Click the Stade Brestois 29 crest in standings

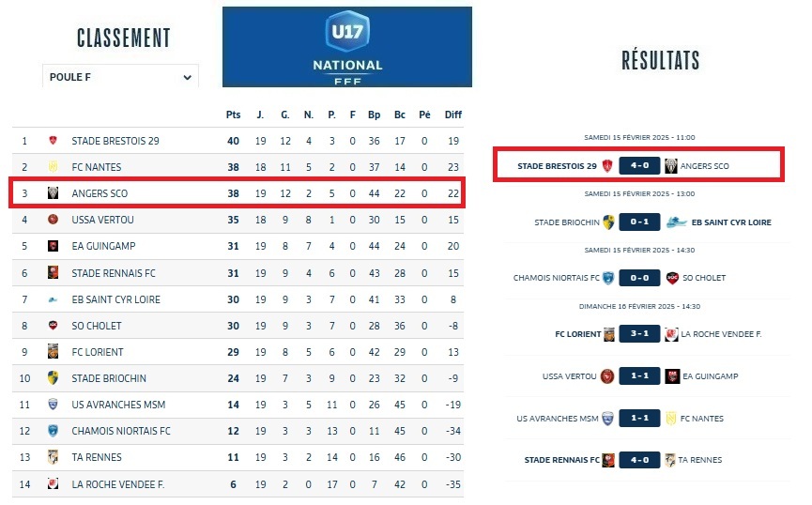pyautogui.click(x=54, y=141)
